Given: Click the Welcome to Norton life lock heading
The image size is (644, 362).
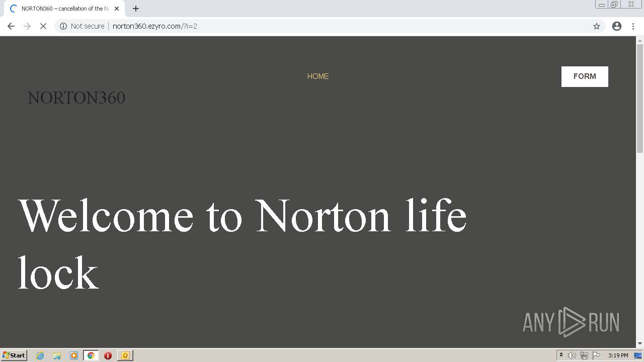Looking at the screenshot, I should (x=243, y=243).
